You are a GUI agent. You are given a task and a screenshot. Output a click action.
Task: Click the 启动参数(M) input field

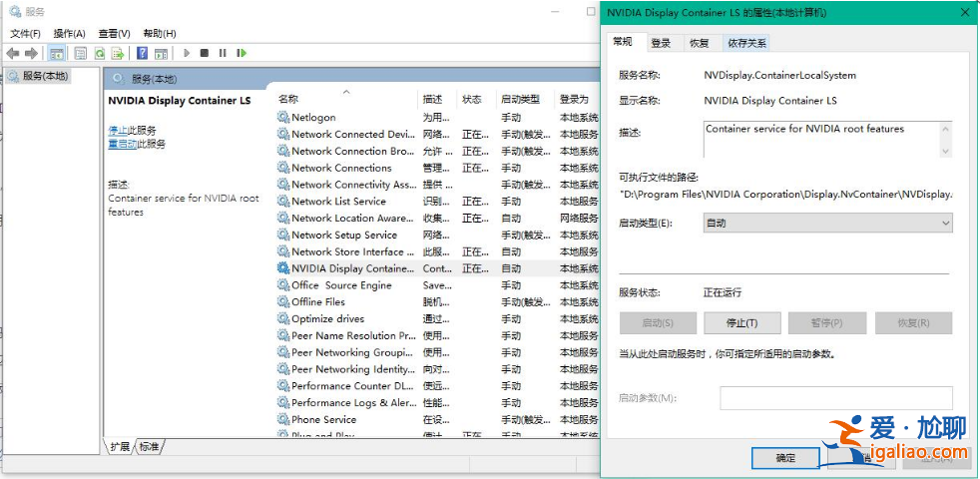(x=836, y=398)
